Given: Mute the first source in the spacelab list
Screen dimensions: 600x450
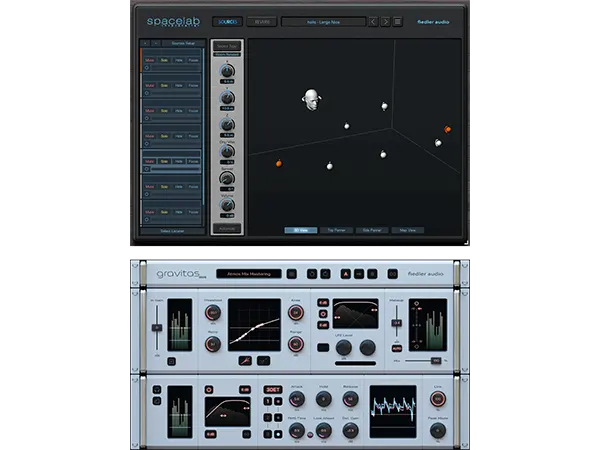Looking at the screenshot, I should click(x=150, y=60).
